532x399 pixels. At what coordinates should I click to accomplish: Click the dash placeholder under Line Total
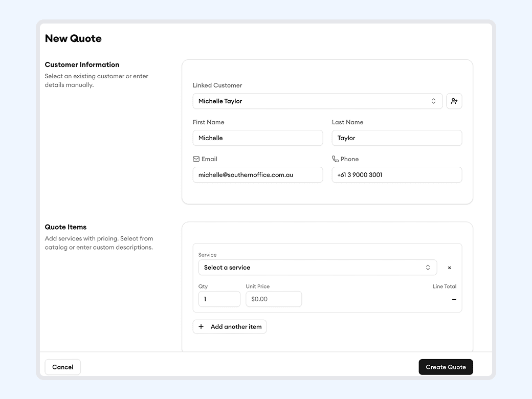point(453,299)
